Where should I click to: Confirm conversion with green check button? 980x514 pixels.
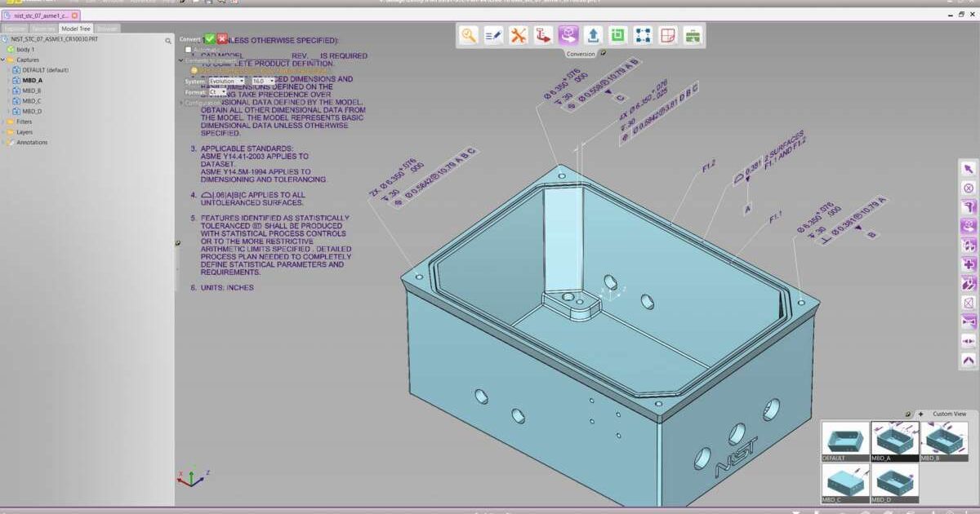coord(210,38)
